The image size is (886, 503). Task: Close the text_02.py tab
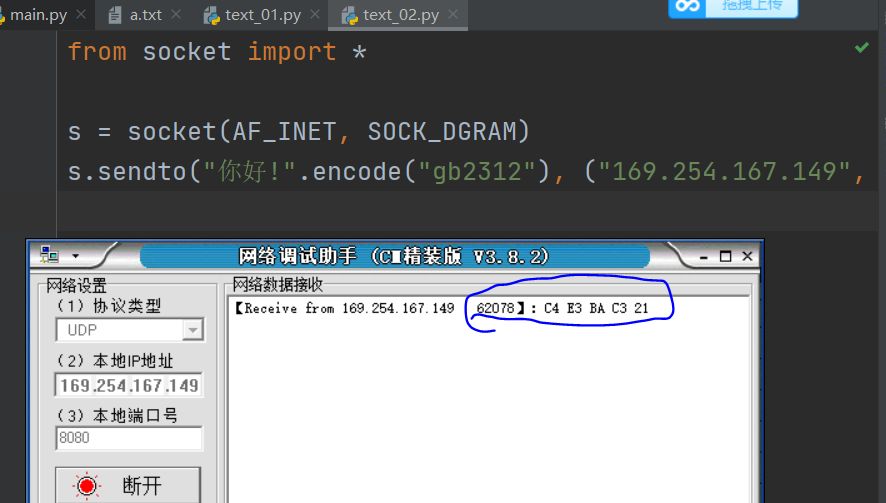click(453, 14)
